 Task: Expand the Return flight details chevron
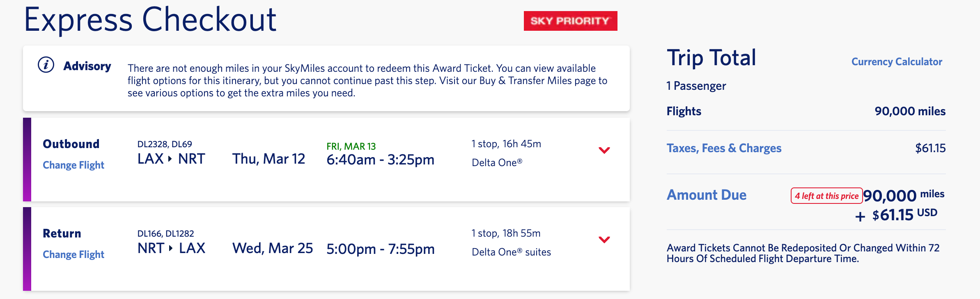pyautogui.click(x=604, y=240)
